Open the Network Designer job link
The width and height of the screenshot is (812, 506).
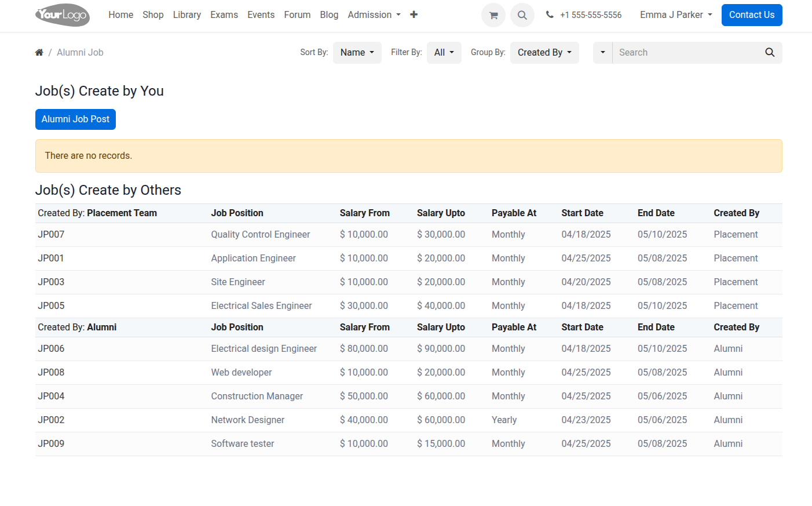click(248, 420)
